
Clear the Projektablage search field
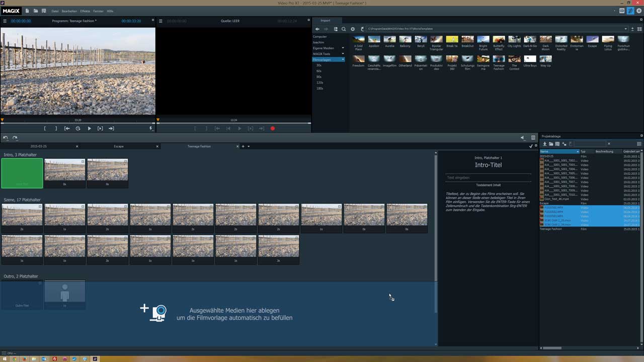pos(609,144)
